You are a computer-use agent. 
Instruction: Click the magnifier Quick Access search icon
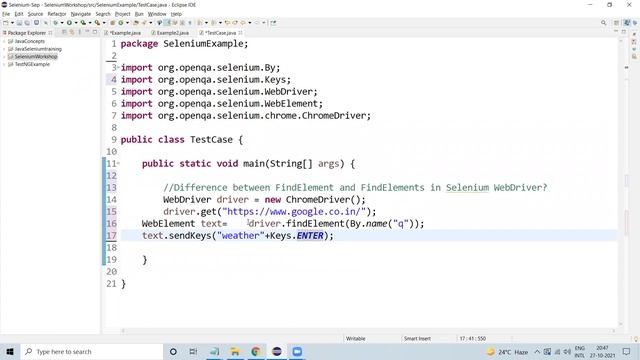point(603,23)
